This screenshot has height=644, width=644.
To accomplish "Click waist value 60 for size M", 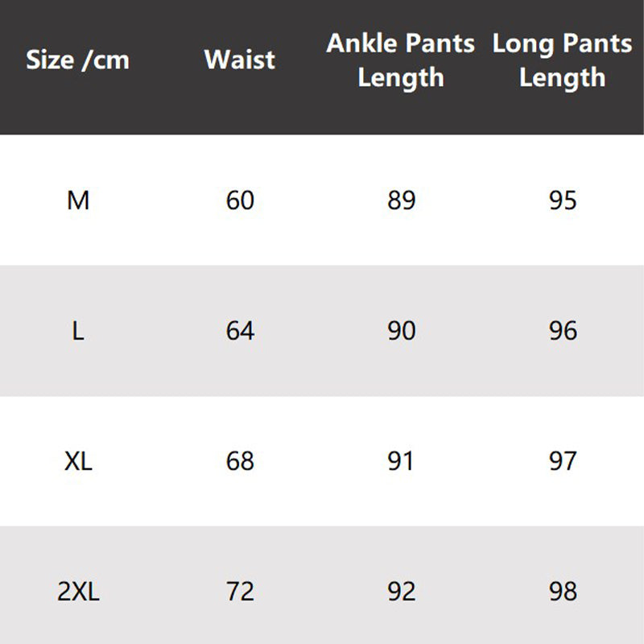I will tap(240, 200).
